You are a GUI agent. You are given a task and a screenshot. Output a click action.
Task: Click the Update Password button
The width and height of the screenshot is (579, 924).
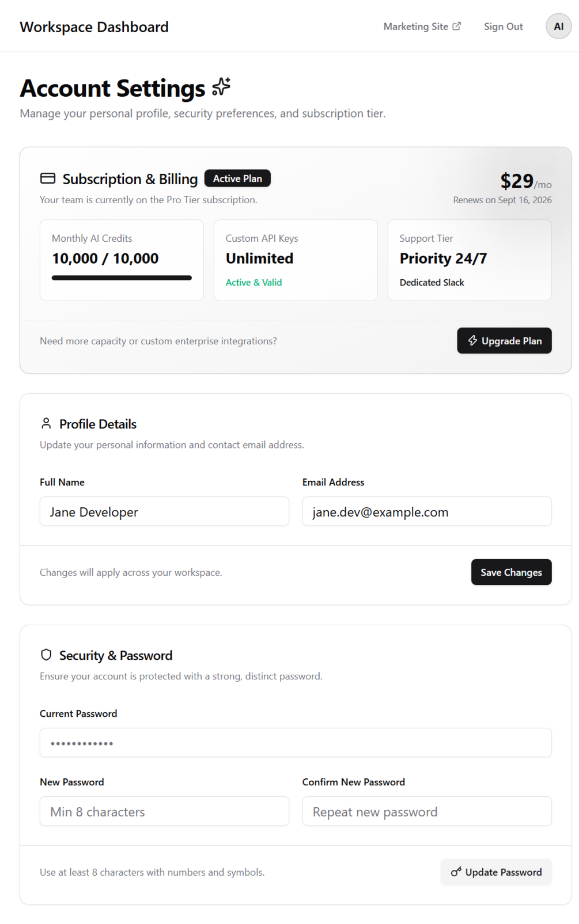pyautogui.click(x=497, y=872)
